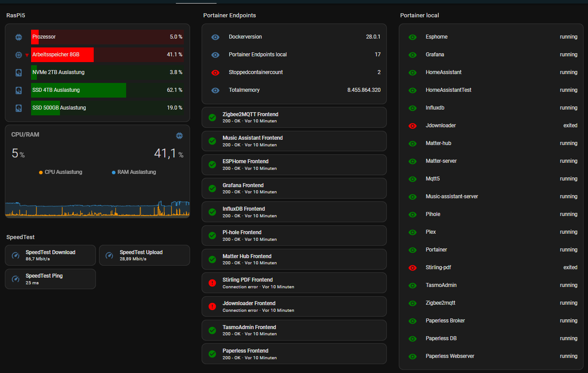Click the red eye icon next to Jdownloader

[412, 126]
